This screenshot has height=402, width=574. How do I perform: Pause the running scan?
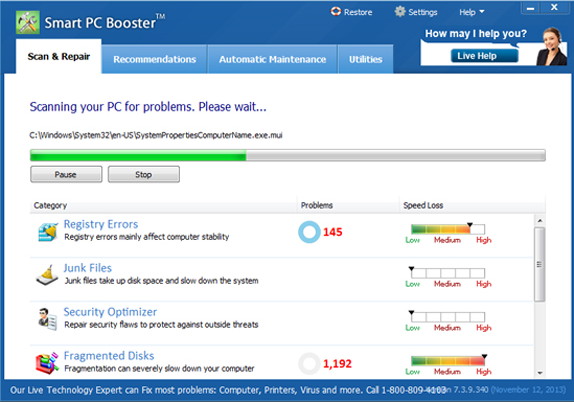tap(66, 174)
